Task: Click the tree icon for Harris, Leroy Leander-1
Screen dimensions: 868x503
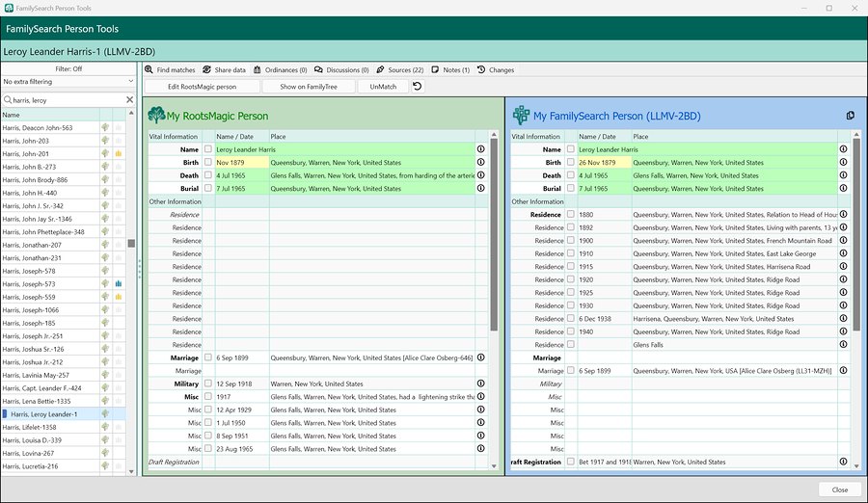Action: click(x=105, y=414)
